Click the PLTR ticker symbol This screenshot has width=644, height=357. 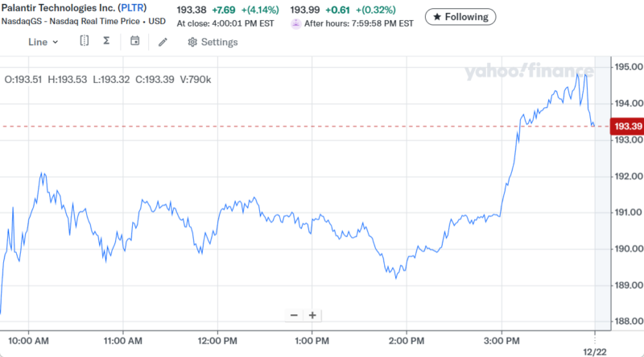pyautogui.click(x=130, y=8)
